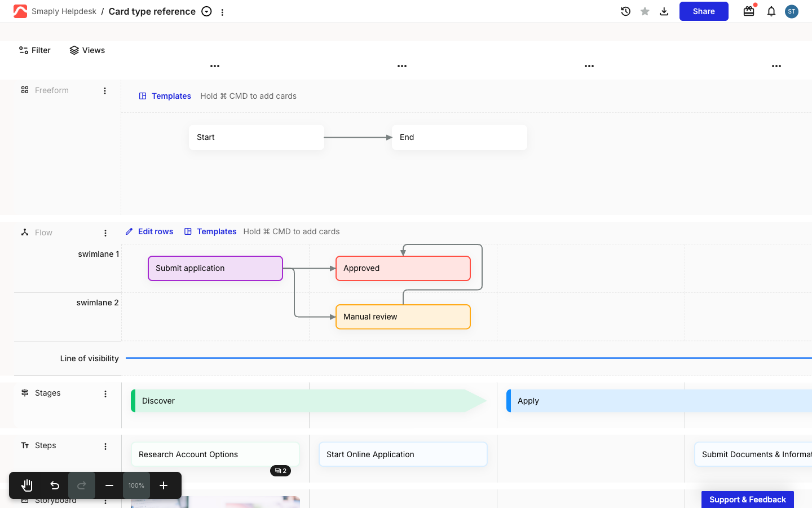Open the ST user avatar menu

[x=792, y=11]
